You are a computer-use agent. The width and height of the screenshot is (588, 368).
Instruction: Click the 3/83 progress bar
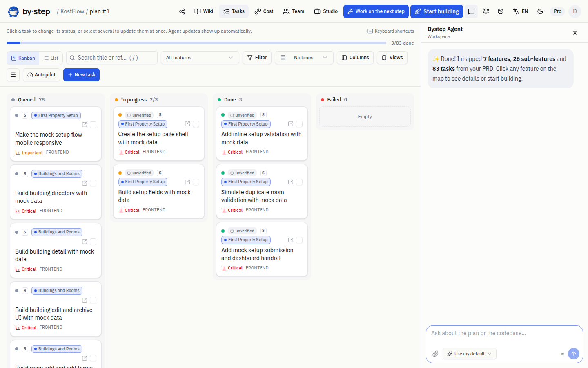196,43
